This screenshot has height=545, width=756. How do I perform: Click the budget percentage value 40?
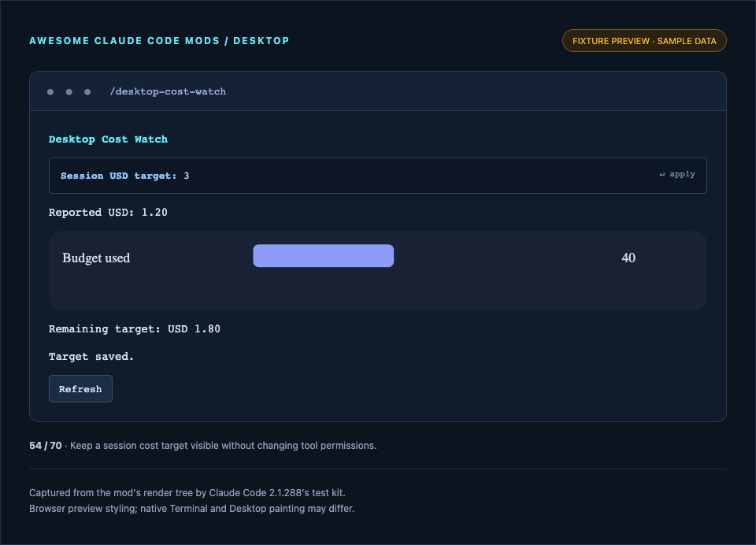pyautogui.click(x=628, y=258)
